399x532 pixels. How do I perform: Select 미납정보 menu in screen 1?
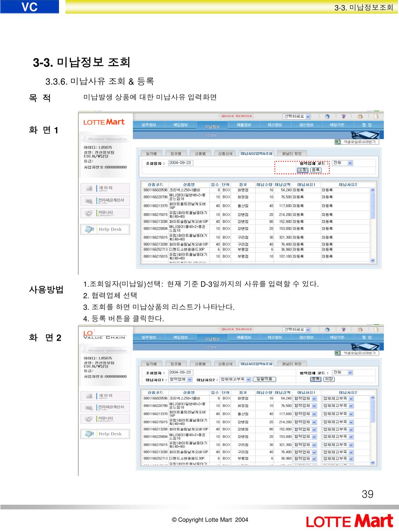(212, 126)
